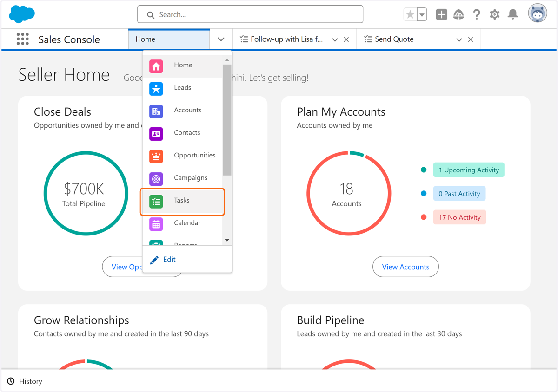Choose Accounts in the navigation menu
Viewport: 558px width, 392px height.
182,110
